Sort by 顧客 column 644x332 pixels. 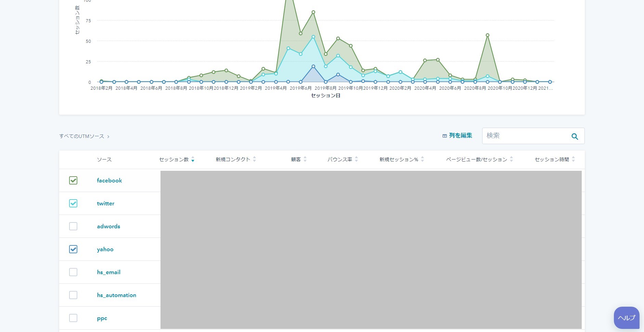click(299, 159)
